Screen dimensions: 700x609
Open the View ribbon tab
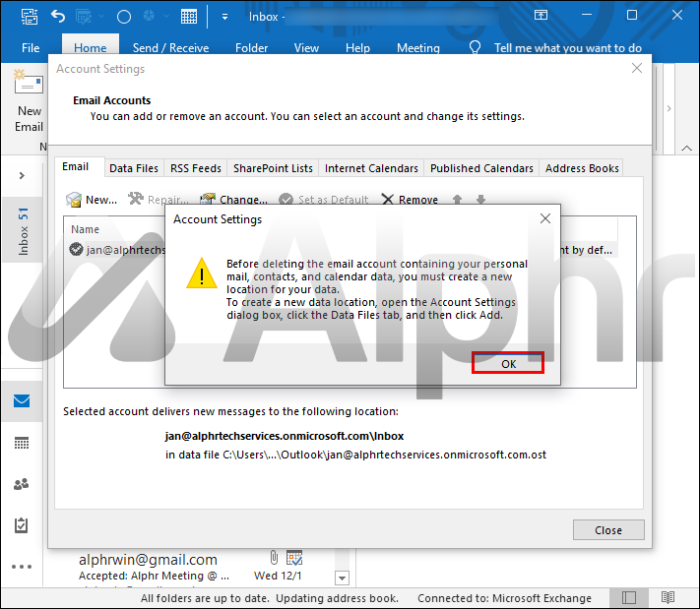(306, 48)
